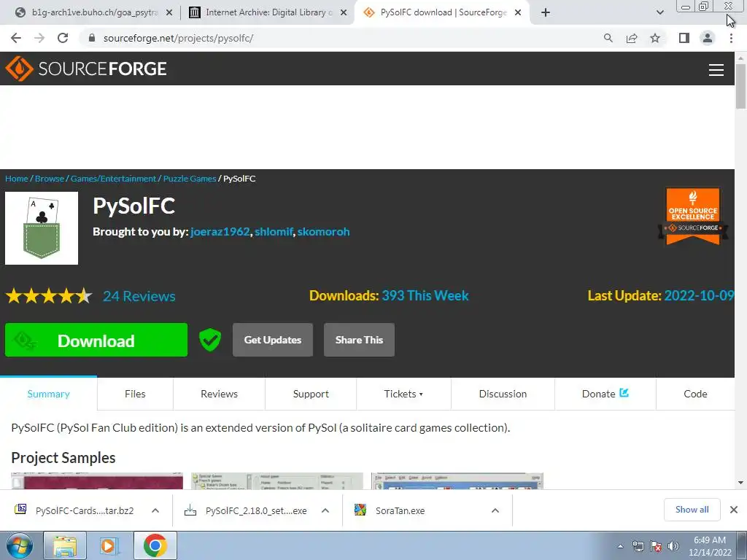This screenshot has width=747, height=560.
Task: Open the tab search dropdown arrow
Action: pos(659,12)
